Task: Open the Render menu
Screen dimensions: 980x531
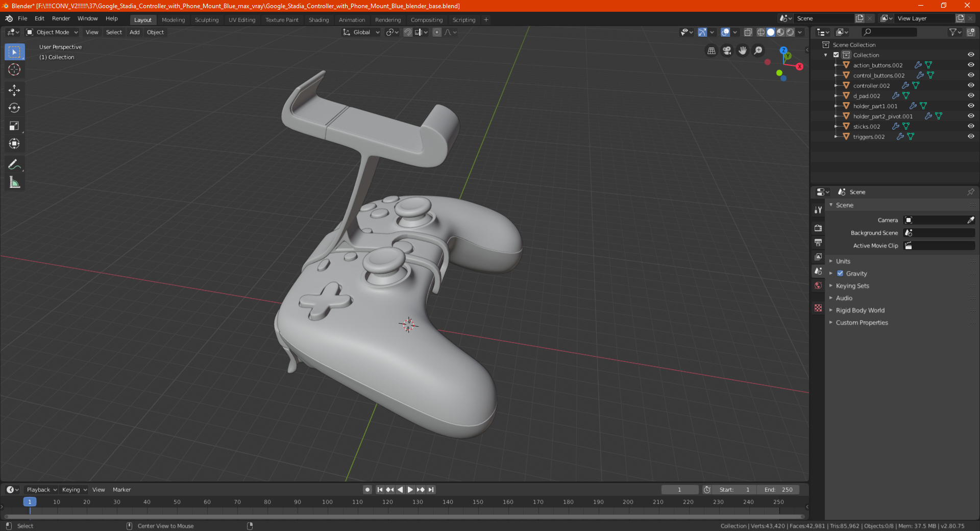Action: tap(61, 18)
